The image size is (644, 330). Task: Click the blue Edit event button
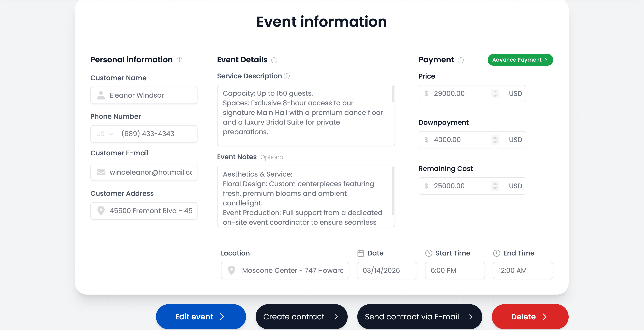click(201, 317)
